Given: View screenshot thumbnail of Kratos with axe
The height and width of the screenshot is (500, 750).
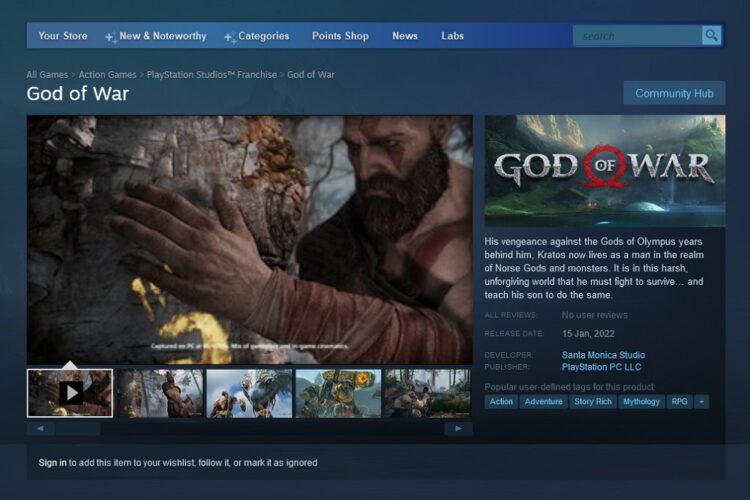Looking at the screenshot, I should point(160,393).
